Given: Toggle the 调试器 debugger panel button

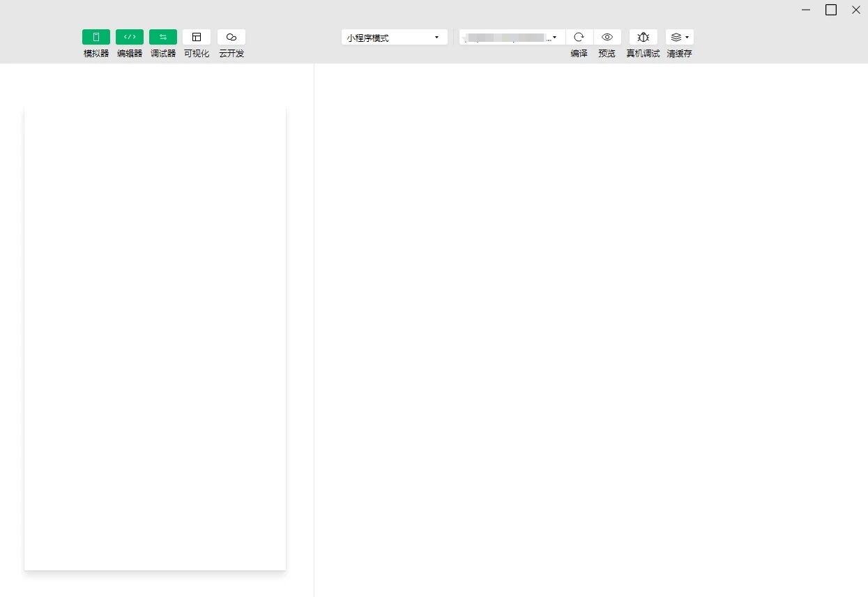Looking at the screenshot, I should coord(163,37).
